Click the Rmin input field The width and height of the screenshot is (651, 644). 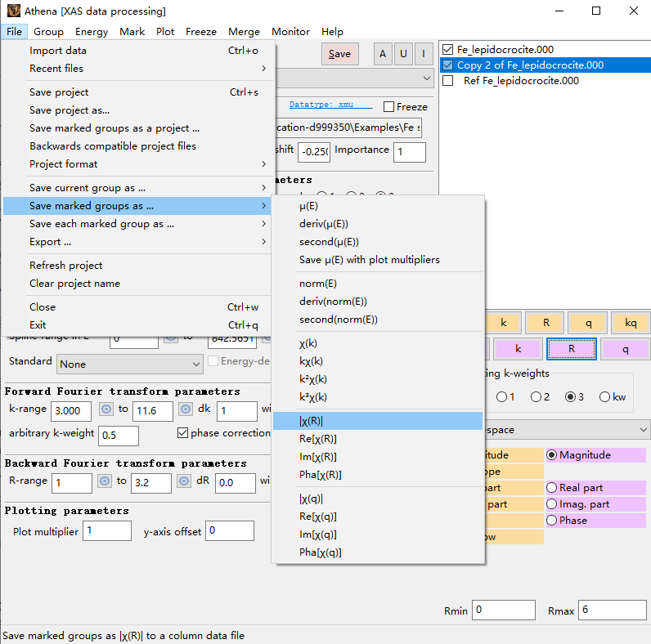[504, 610]
